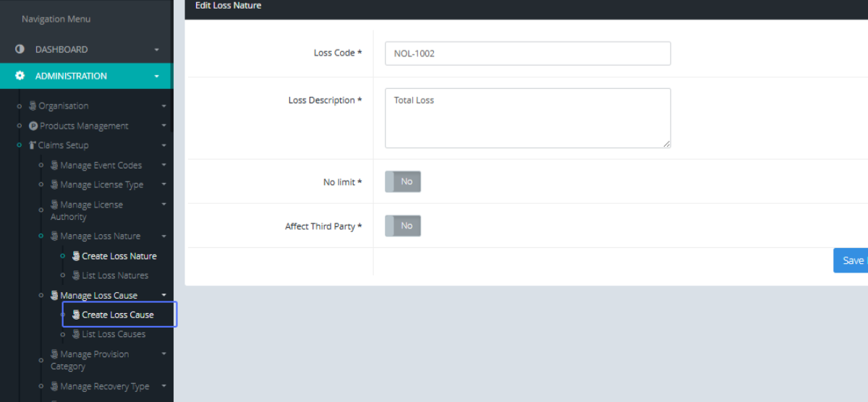Open List Loss Natures menu item
This screenshot has height=402, width=868.
point(115,275)
